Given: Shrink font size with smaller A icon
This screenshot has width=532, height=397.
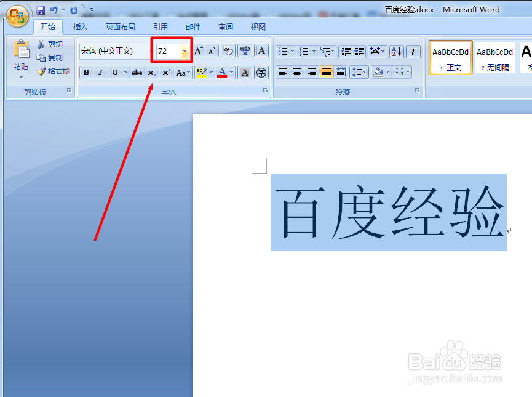Looking at the screenshot, I should pyautogui.click(x=212, y=51).
